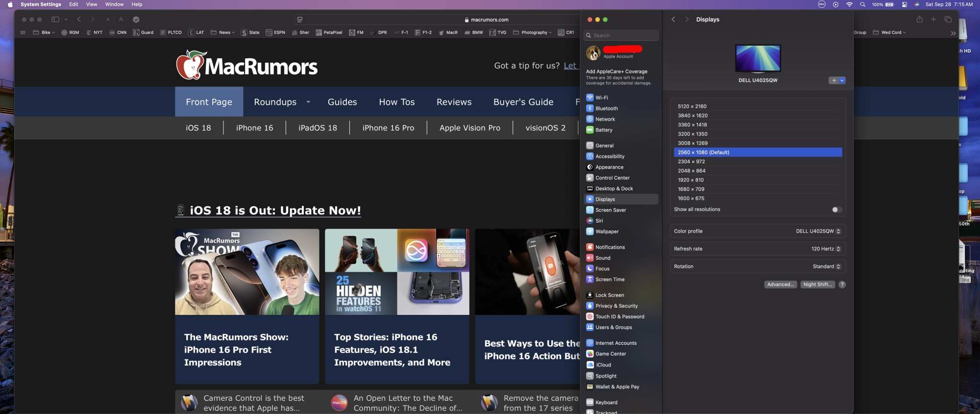
Task: Select the Front Page tab on MacRumors
Action: pyautogui.click(x=209, y=102)
